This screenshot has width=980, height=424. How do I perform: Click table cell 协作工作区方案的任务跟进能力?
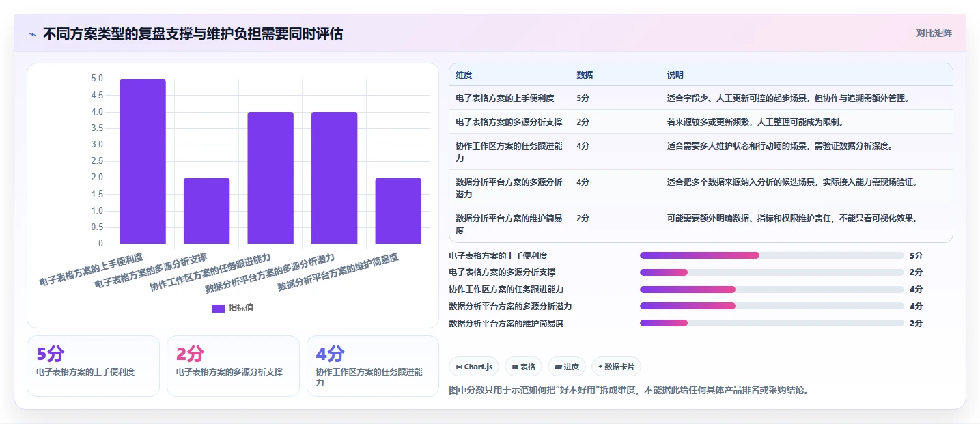click(509, 152)
